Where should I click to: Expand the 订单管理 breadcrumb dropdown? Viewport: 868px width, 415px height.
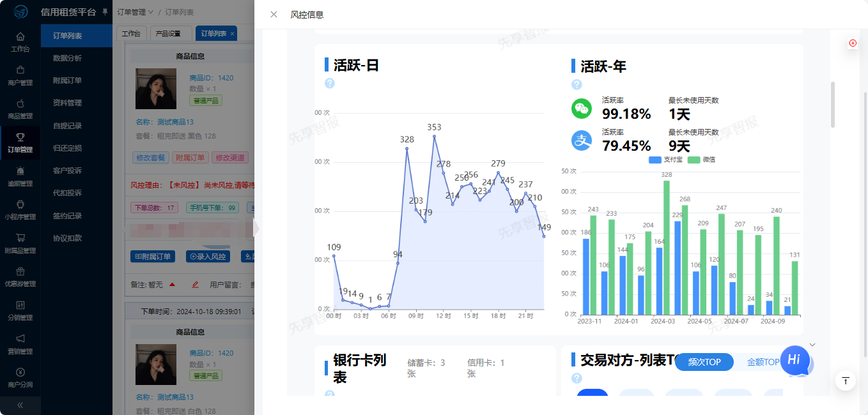[x=135, y=12]
